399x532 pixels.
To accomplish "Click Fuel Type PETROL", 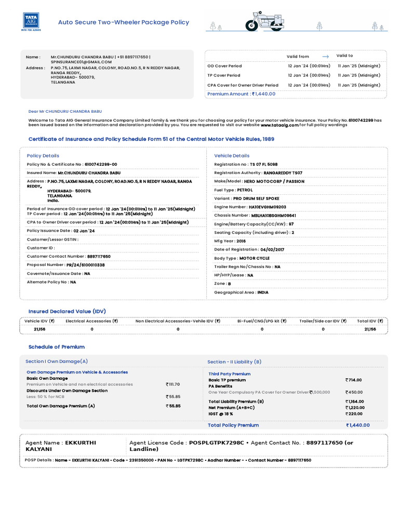I will 233,190.
